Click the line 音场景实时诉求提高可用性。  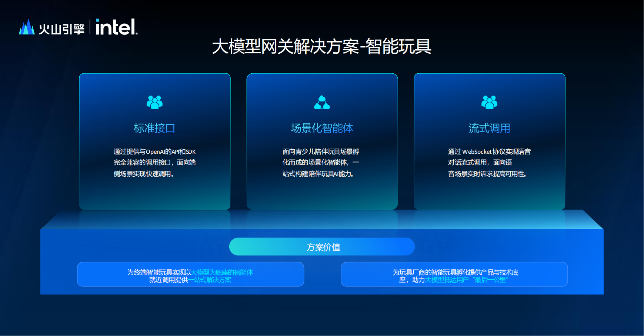487,174
